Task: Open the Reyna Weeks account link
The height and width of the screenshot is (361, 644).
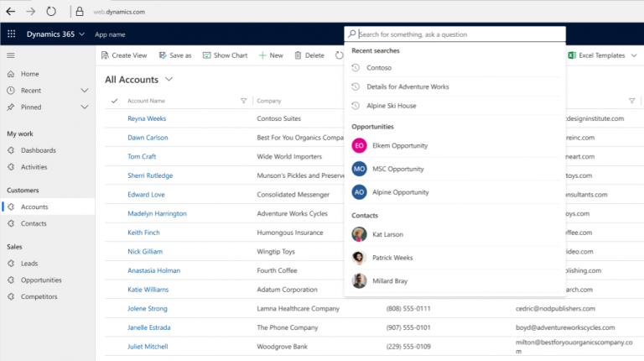Action: tap(147, 119)
